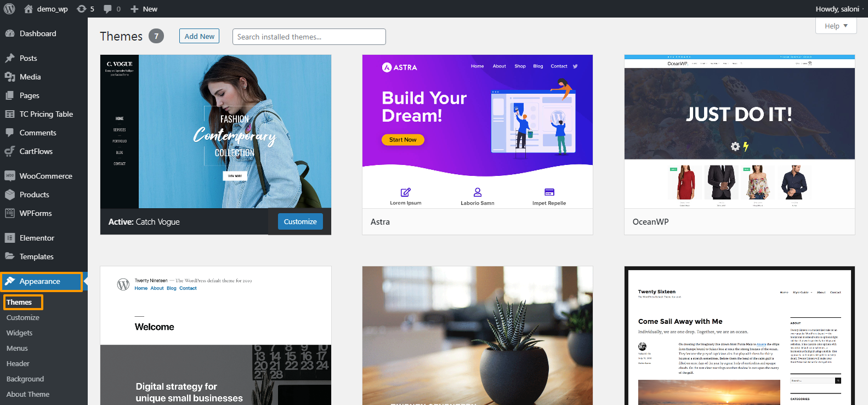The image size is (868, 405).
Task: Click the theme count badge 7
Action: pos(156,36)
